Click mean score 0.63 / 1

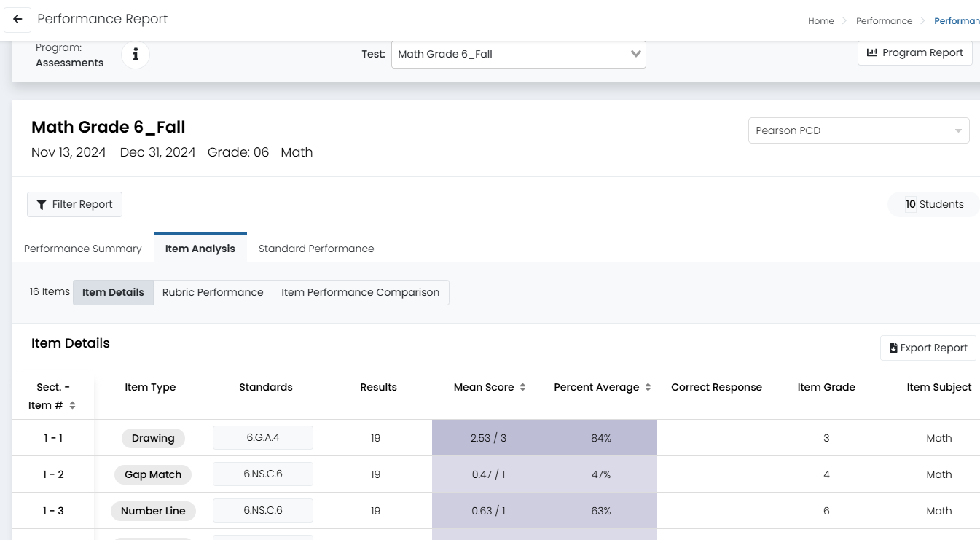(x=488, y=511)
